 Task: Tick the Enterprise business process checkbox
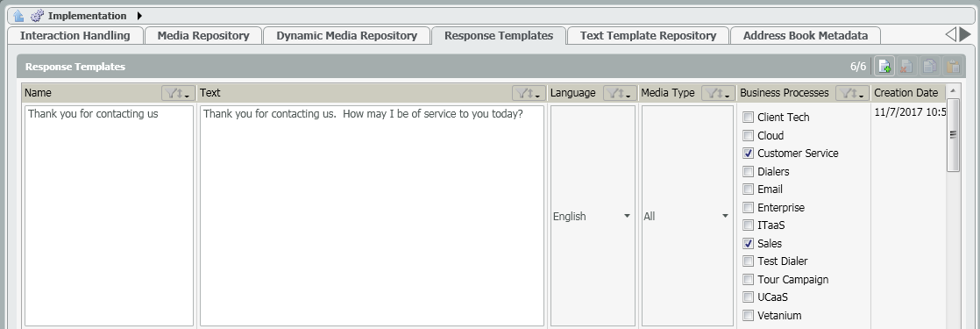748,208
